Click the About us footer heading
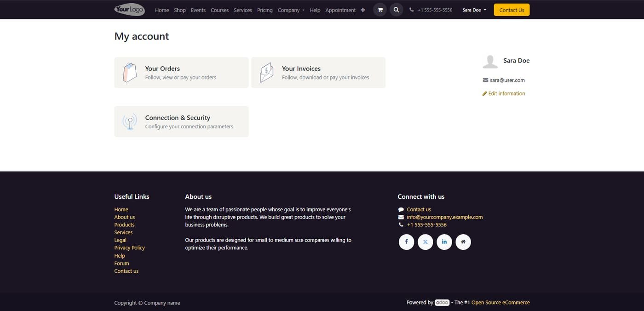Image resolution: width=644 pixels, height=311 pixels. (198, 196)
